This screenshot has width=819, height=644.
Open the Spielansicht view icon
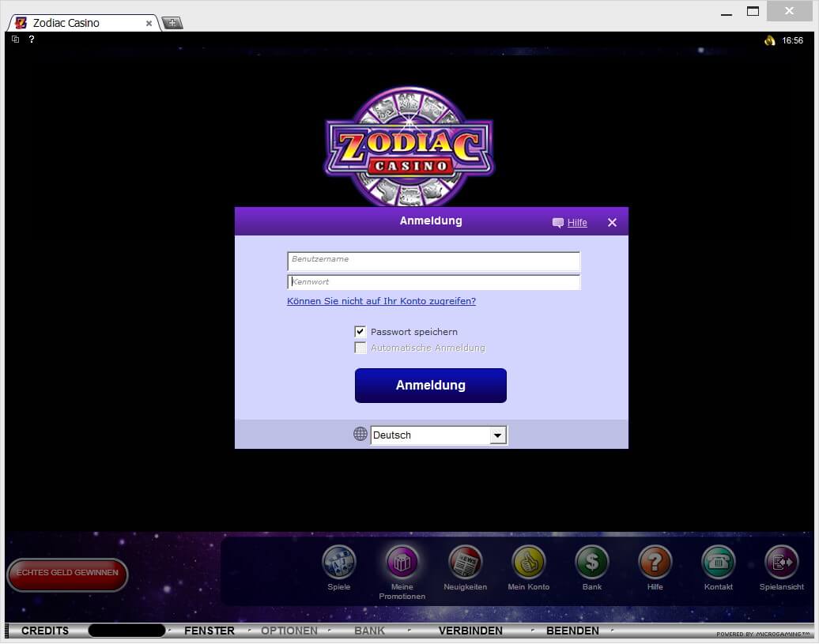(x=781, y=562)
